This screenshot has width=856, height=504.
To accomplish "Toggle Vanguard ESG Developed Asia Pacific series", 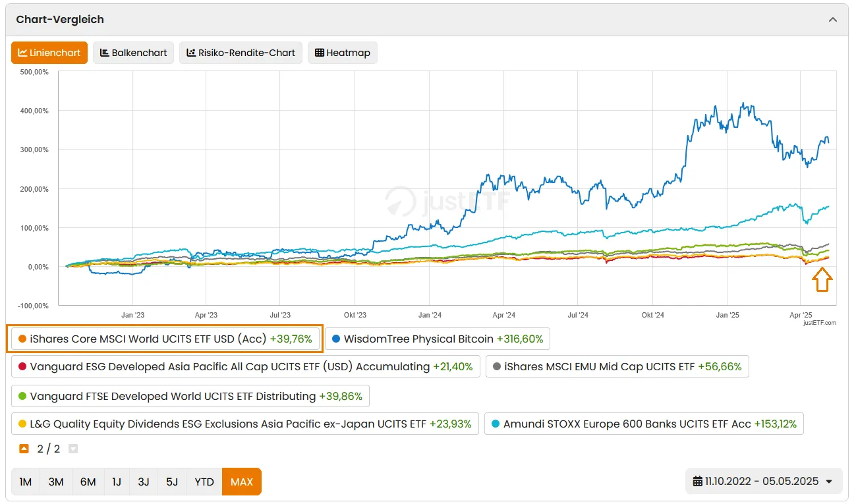I will (x=246, y=366).
